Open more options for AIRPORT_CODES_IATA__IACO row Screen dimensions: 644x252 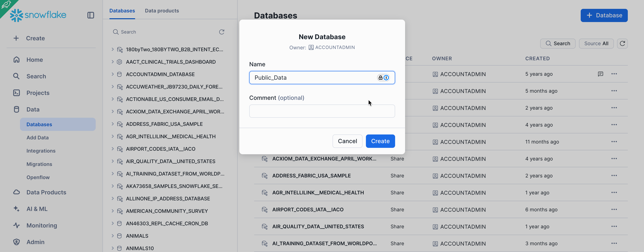tap(614, 209)
